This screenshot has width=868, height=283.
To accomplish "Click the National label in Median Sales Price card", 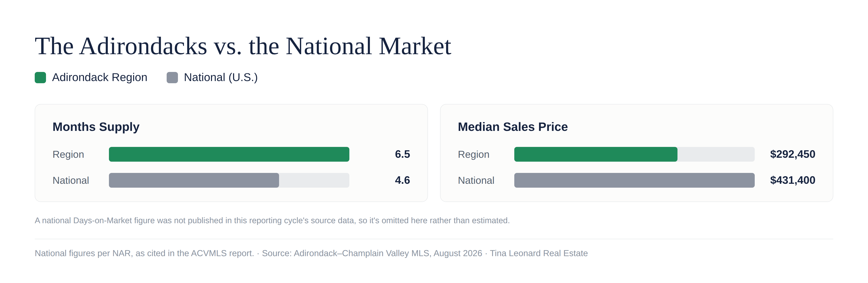I will pyautogui.click(x=476, y=180).
